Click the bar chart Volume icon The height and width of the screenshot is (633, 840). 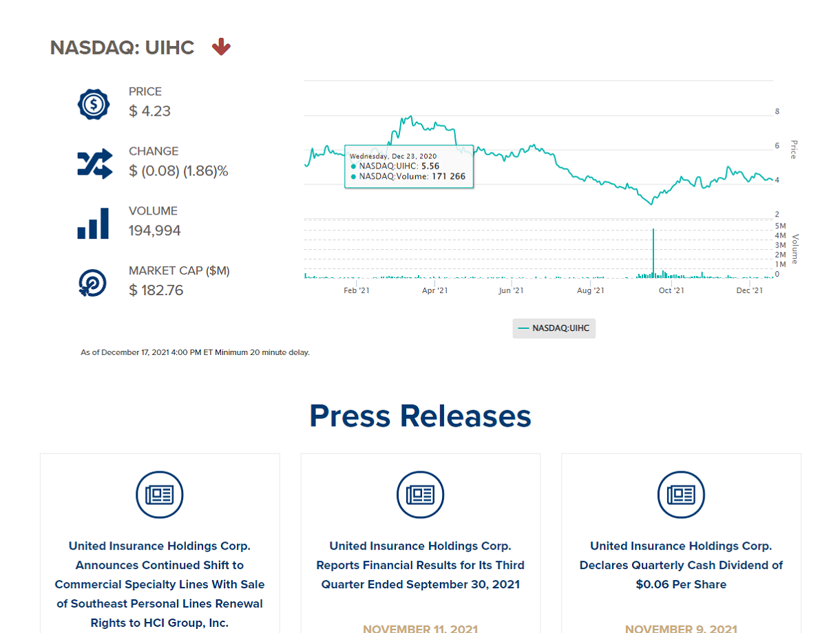(x=93, y=224)
